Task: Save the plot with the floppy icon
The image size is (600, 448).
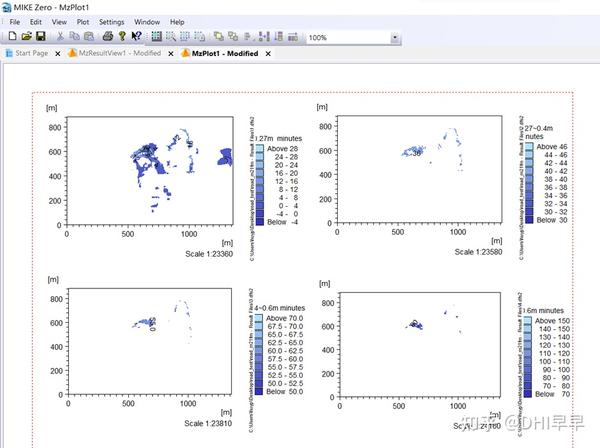Action: pos(41,36)
